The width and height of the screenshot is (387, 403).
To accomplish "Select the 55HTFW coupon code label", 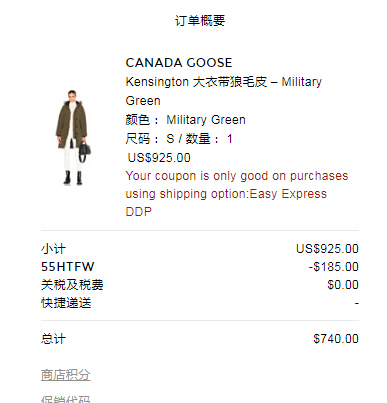I will click(x=68, y=267).
